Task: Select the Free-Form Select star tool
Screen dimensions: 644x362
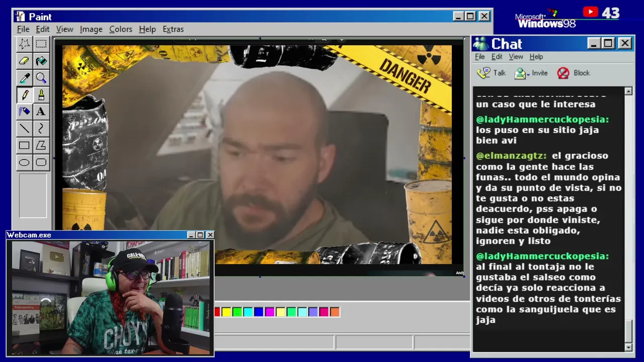Action: (24, 44)
